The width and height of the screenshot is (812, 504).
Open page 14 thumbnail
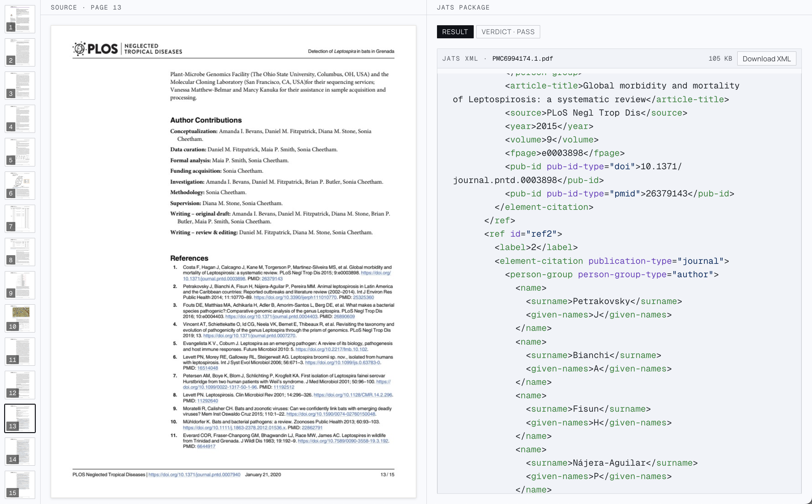point(20,452)
